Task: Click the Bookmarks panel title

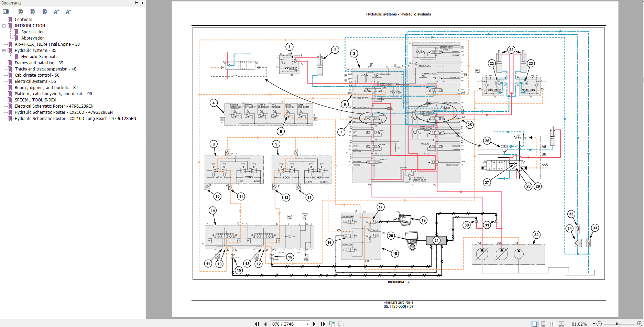Action: point(11,3)
